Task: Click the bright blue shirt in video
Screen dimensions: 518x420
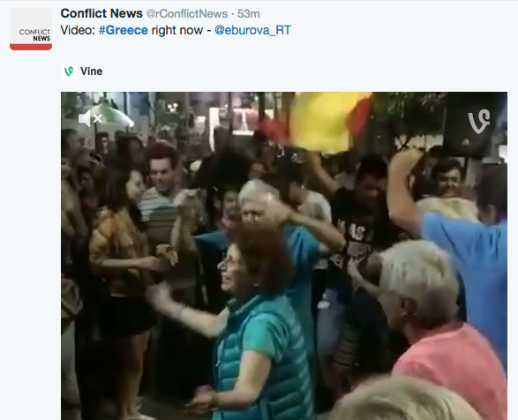Action: 469,265
